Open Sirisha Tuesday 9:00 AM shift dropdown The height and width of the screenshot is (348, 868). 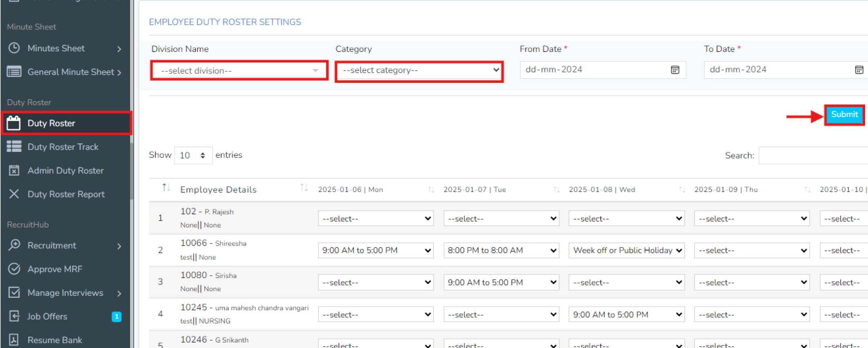point(501,282)
